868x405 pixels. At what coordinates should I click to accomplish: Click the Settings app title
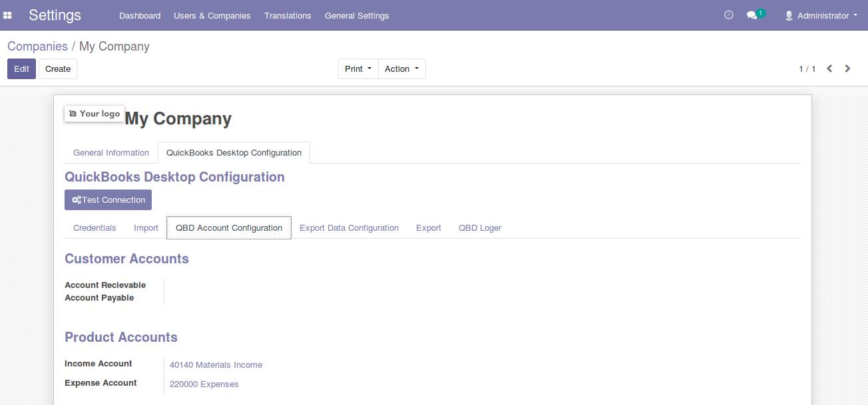(55, 15)
